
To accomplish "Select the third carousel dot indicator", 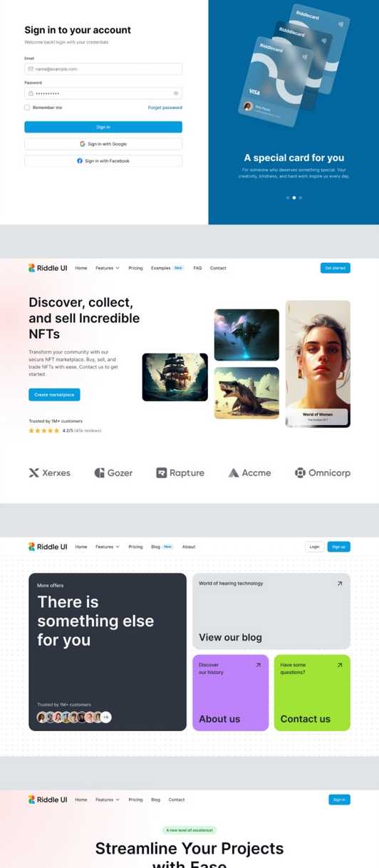I will pyautogui.click(x=301, y=197).
